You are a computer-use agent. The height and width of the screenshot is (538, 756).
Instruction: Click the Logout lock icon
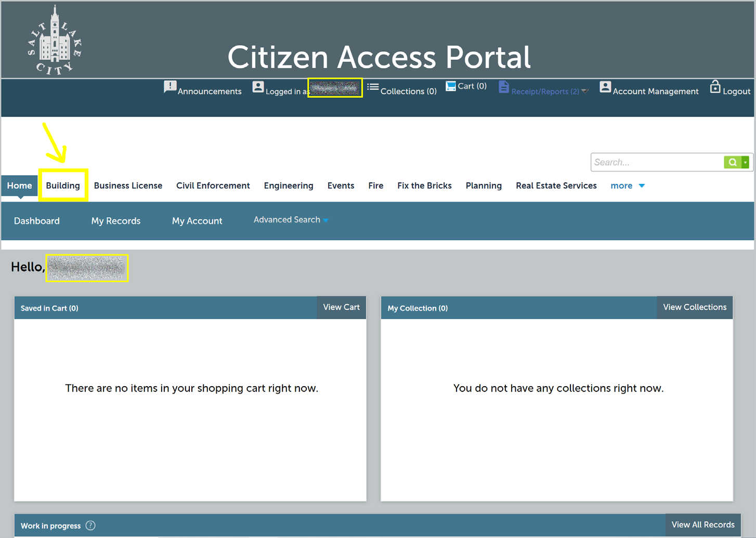(715, 86)
